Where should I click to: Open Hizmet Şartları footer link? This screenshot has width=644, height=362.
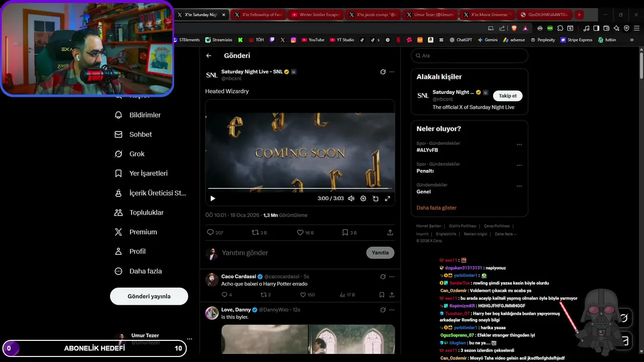429,226
